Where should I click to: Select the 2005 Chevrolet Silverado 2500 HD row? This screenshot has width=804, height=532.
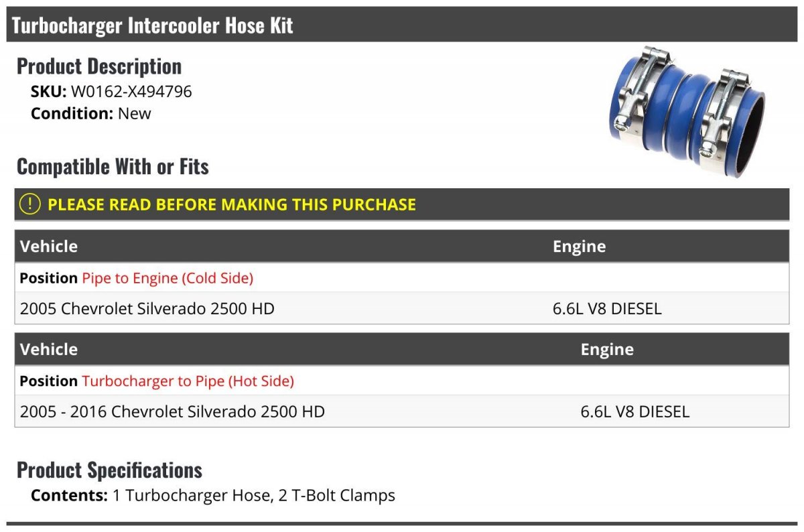pyautogui.click(x=402, y=309)
